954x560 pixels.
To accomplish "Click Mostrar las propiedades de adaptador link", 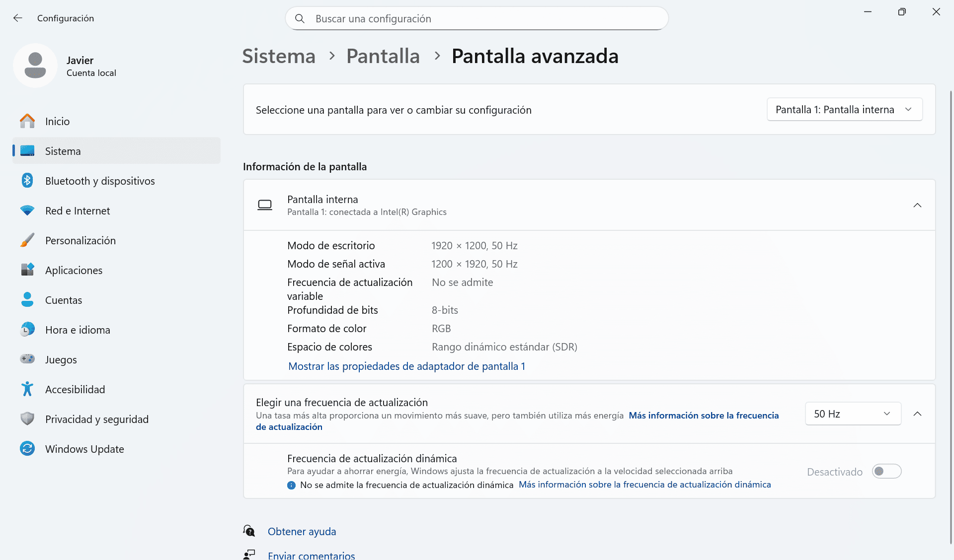I will point(406,366).
